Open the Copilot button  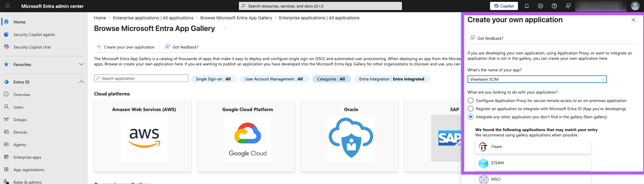pyautogui.click(x=504, y=6)
